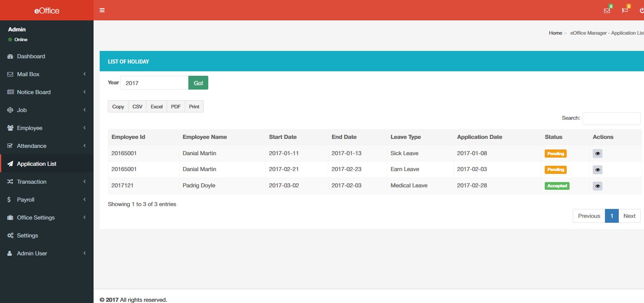This screenshot has width=644, height=303.
Task: Click the Notice Board newspaper icon
Action: coord(10,92)
